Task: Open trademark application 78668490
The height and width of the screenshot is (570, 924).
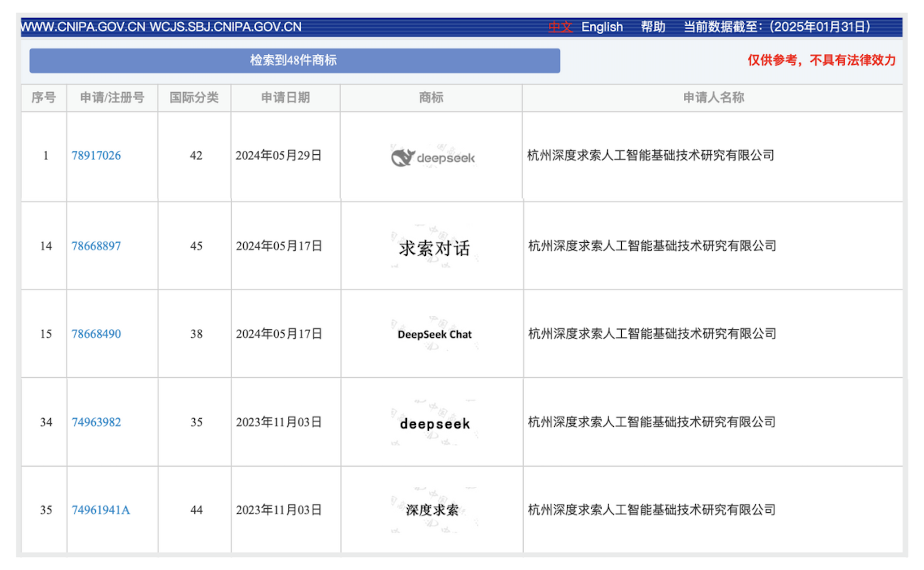Action: pyautogui.click(x=96, y=334)
